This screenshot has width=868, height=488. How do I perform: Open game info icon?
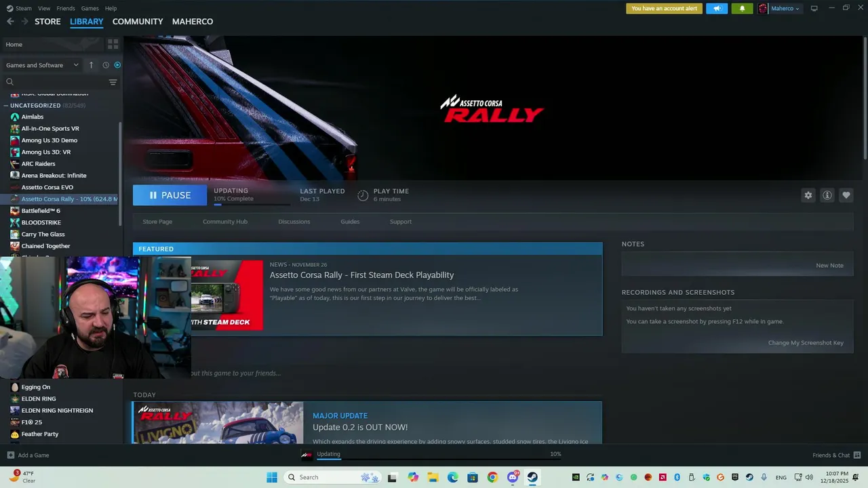827,195
